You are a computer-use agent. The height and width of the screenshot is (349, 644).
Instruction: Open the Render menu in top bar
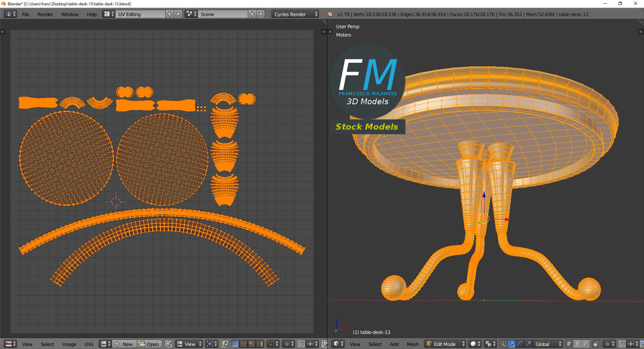point(45,14)
